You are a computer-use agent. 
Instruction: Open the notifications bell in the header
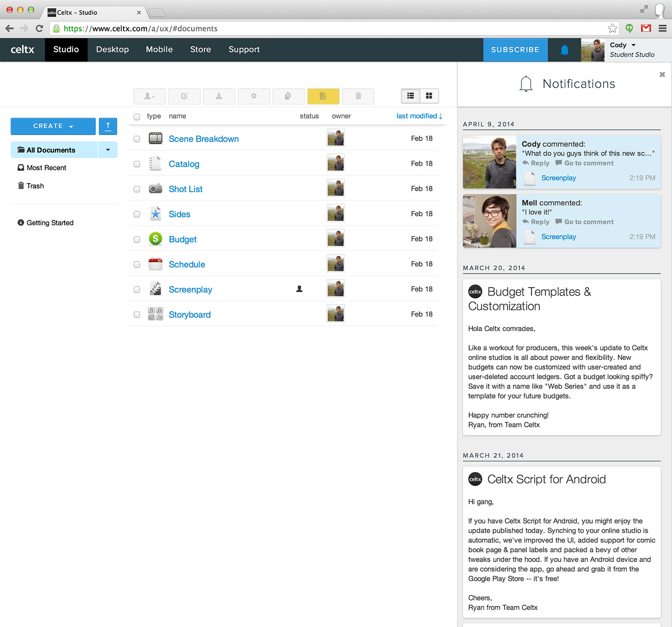click(564, 50)
